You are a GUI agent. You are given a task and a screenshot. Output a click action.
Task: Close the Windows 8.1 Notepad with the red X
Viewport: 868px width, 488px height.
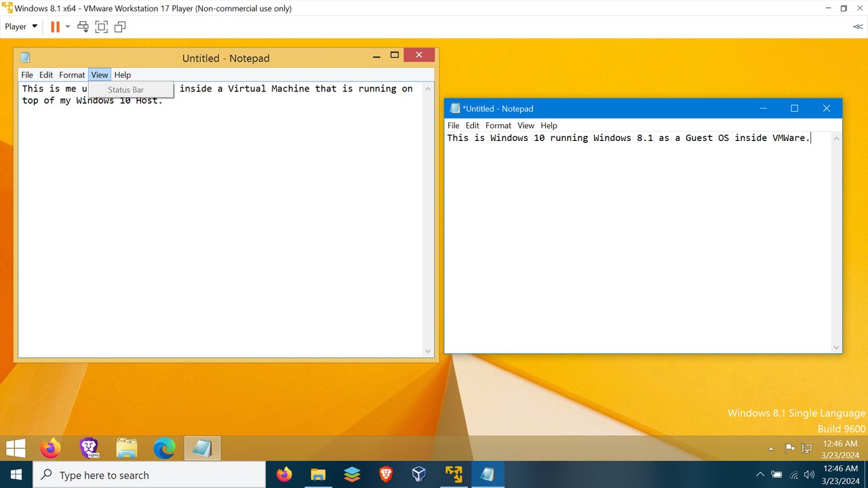click(419, 55)
